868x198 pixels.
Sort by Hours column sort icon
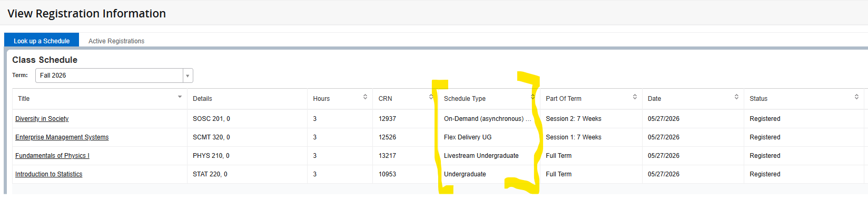click(365, 97)
